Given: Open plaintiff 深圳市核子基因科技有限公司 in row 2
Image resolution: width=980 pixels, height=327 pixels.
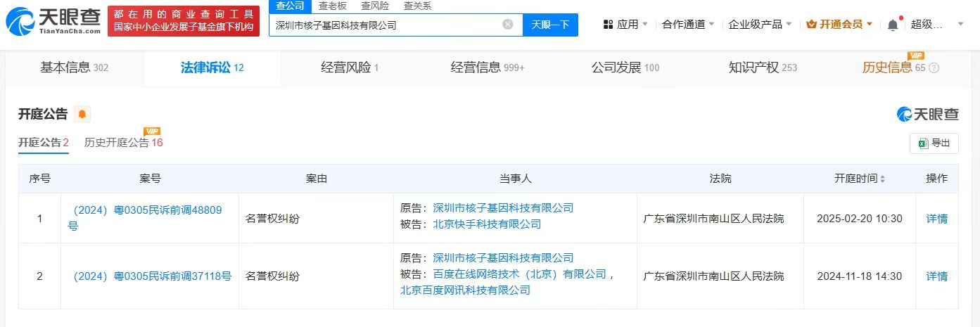Looking at the screenshot, I should [x=503, y=258].
